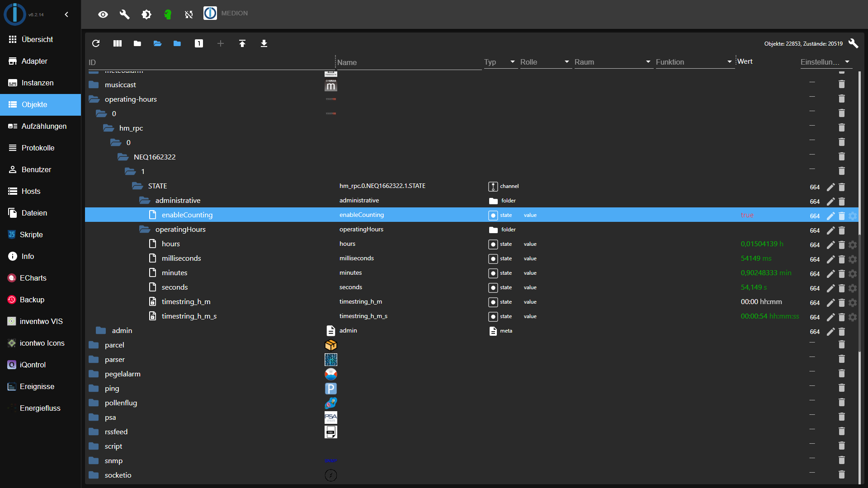Delete the musiccast folder
This screenshot has height=488, width=868.
point(842,84)
